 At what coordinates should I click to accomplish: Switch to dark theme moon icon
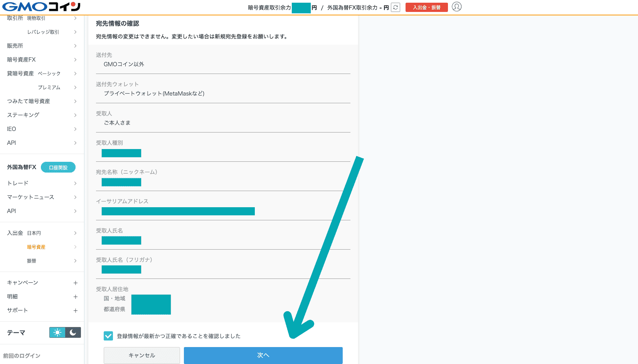(x=73, y=332)
